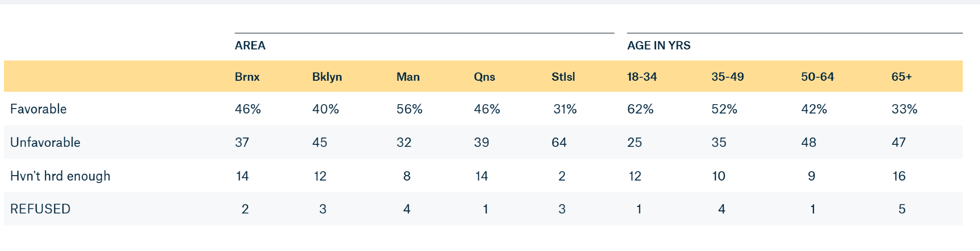
Task: Click the Qns column header
Action: pos(484,77)
